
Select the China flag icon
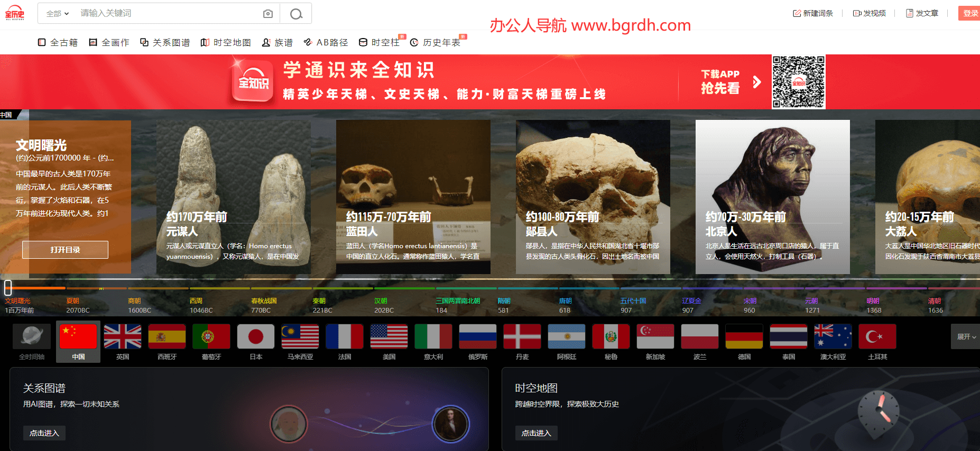[78, 336]
